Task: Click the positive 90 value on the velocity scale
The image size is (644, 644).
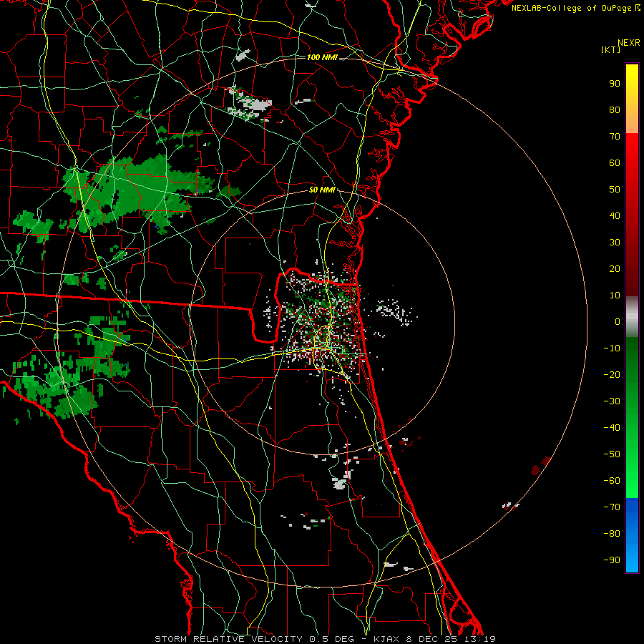Action: (615, 84)
